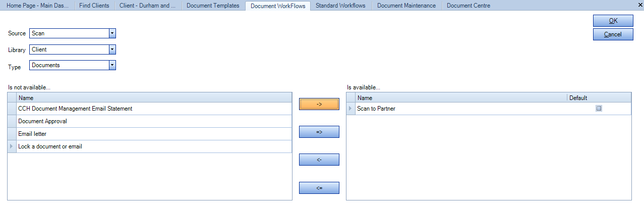The height and width of the screenshot is (203, 644).
Task: Move selected workflow right with -> button
Action: point(319,104)
